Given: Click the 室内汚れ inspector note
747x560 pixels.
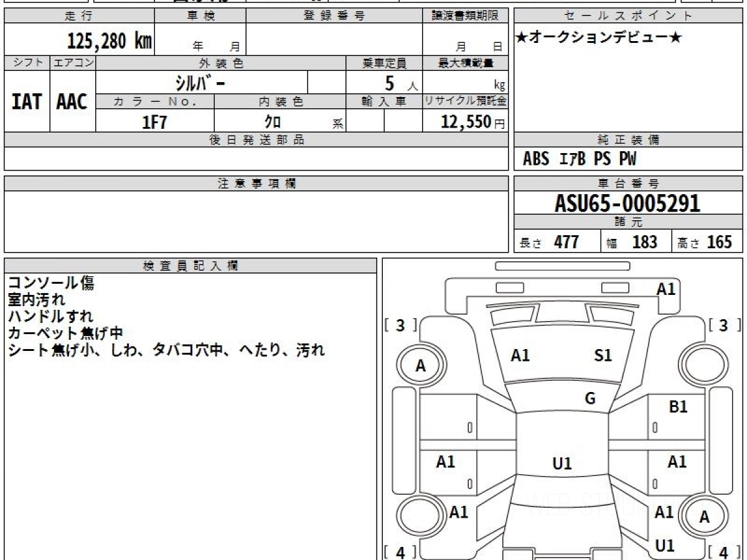Looking at the screenshot, I should (x=36, y=300).
